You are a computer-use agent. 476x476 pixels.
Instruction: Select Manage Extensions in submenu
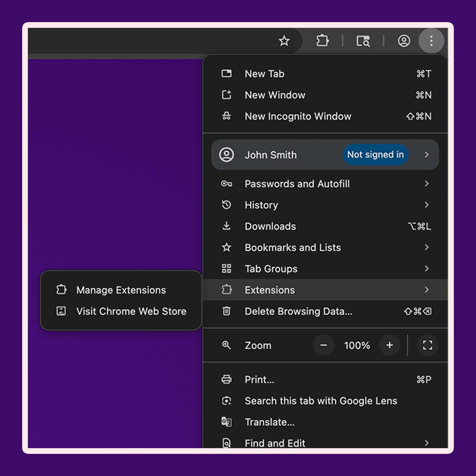coord(121,290)
